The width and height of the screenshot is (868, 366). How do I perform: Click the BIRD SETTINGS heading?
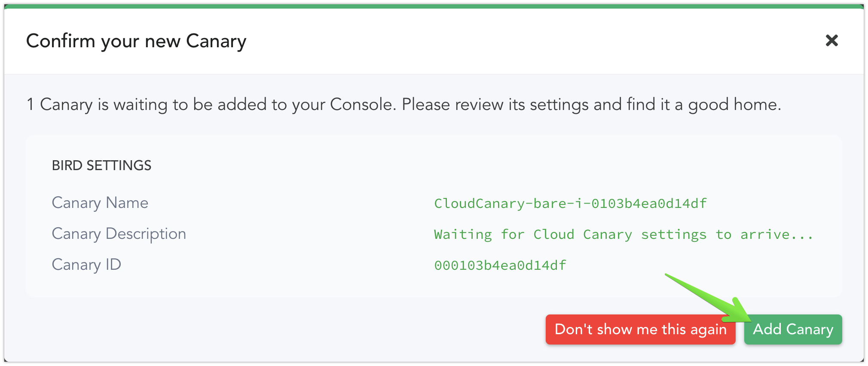(101, 165)
